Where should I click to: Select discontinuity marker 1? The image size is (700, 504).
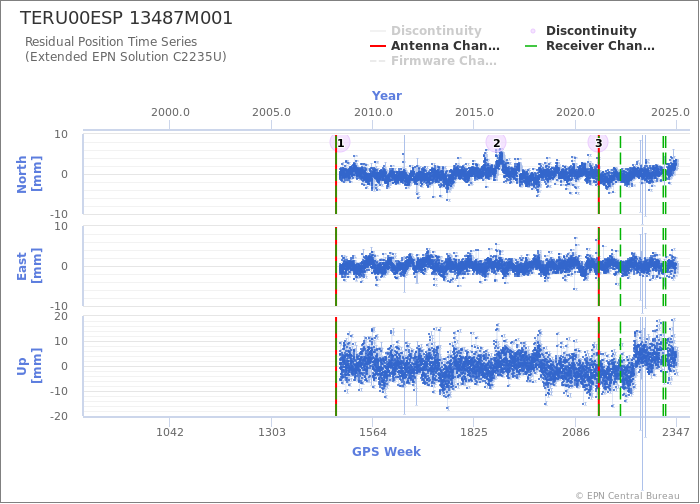click(x=340, y=143)
